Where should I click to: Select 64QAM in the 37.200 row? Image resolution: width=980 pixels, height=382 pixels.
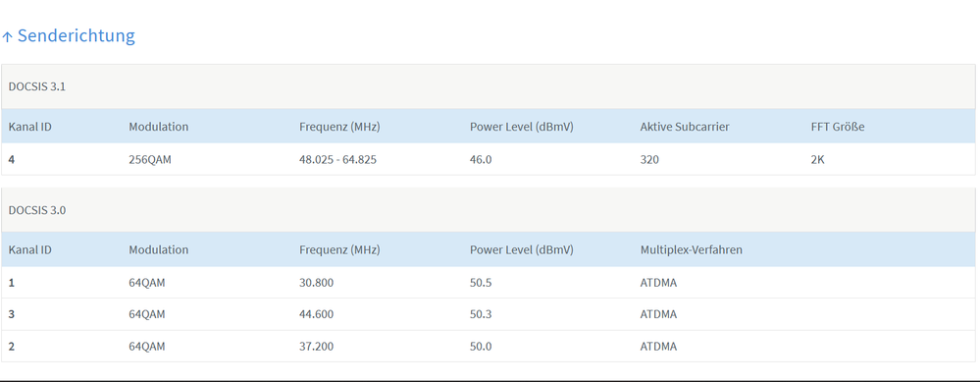(x=147, y=346)
